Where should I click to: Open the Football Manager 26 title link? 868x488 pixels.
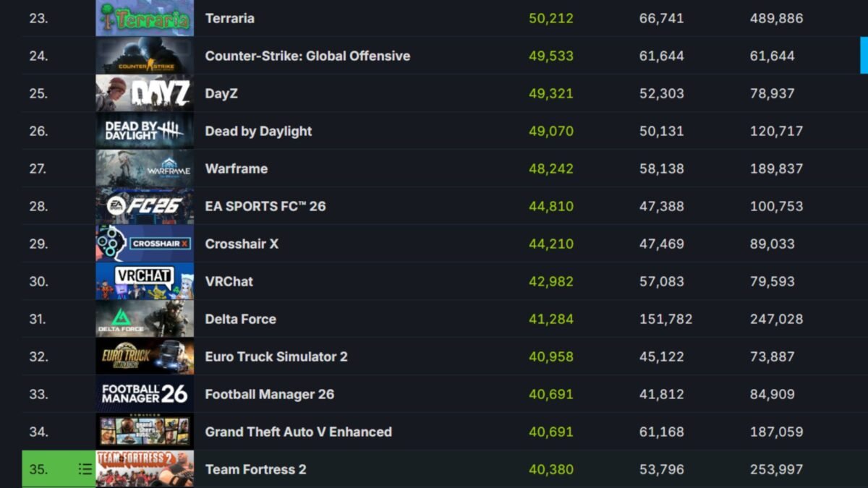click(270, 394)
